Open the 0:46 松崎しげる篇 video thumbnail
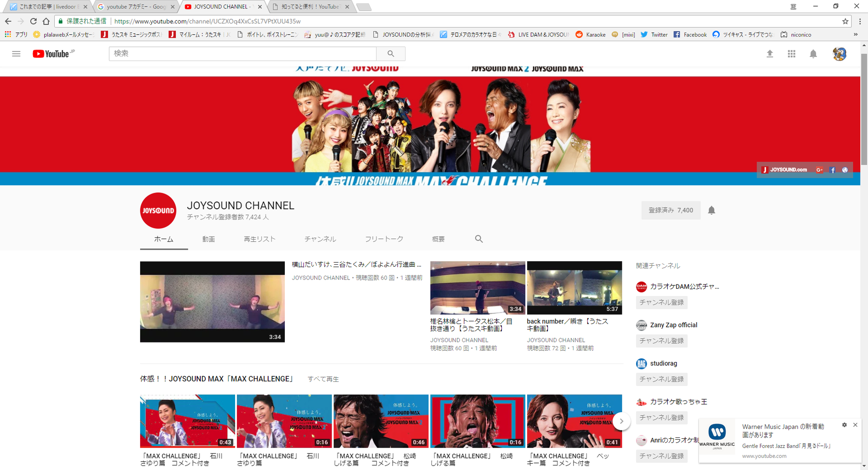The image size is (868, 470). 381,421
